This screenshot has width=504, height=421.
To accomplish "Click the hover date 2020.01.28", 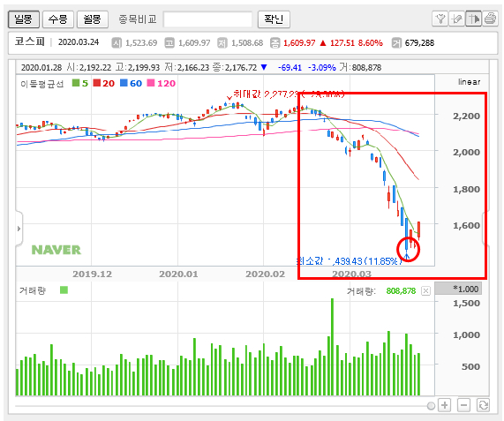I will 41,67.
